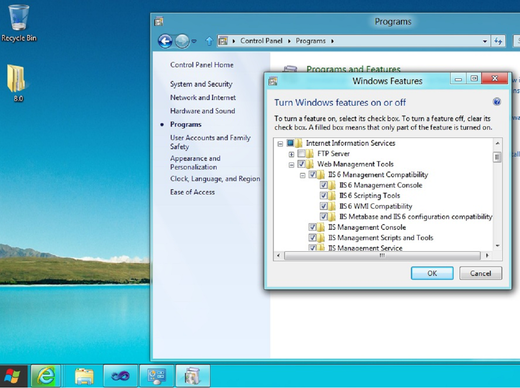The height and width of the screenshot is (388, 520).
Task: Select IIS Management Console row text
Action: [x=367, y=227]
